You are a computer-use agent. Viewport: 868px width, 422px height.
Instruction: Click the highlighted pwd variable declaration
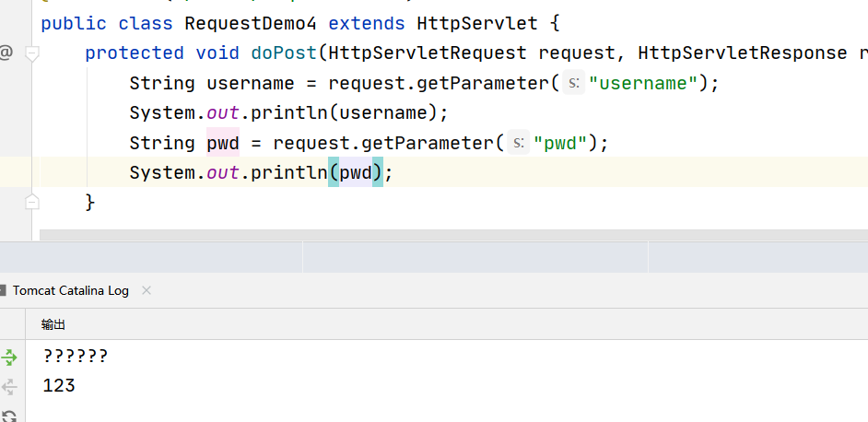(x=223, y=144)
